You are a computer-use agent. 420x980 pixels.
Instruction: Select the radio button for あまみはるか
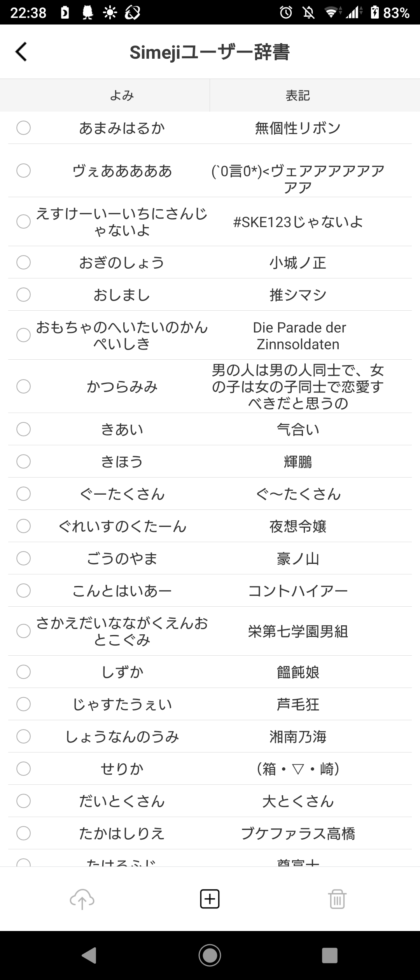pos(23,128)
